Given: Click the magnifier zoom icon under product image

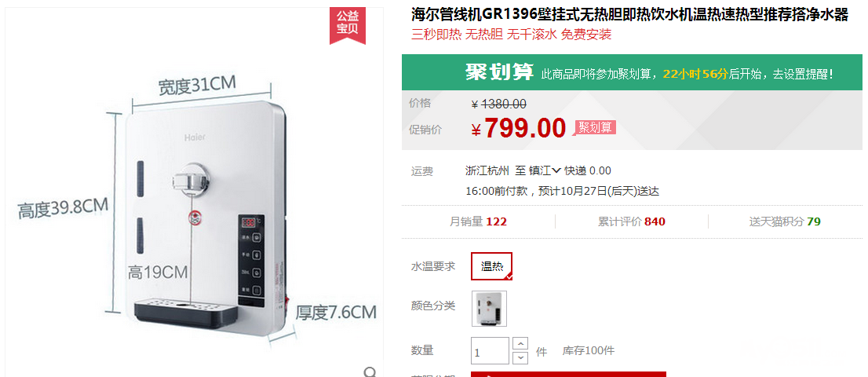Looking at the screenshot, I should [370, 372].
